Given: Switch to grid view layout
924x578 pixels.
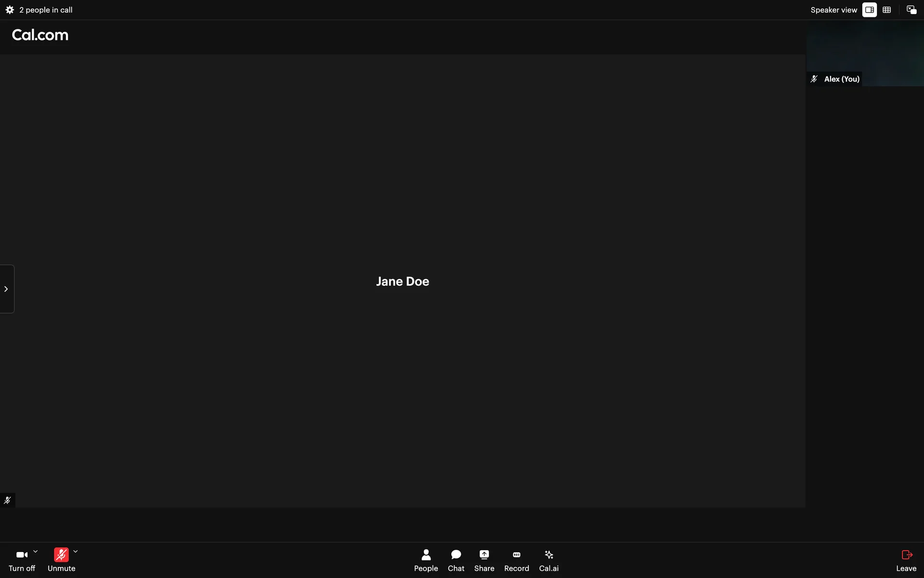Looking at the screenshot, I should click(x=886, y=10).
